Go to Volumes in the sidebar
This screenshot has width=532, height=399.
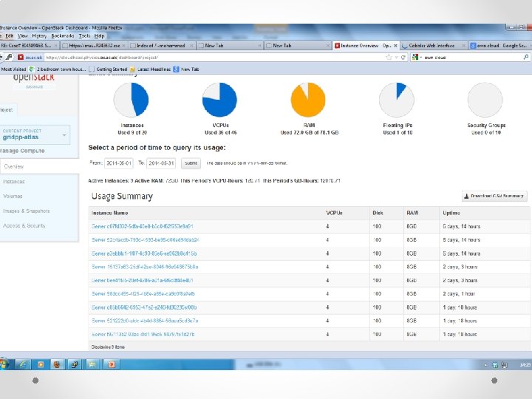(x=13, y=196)
